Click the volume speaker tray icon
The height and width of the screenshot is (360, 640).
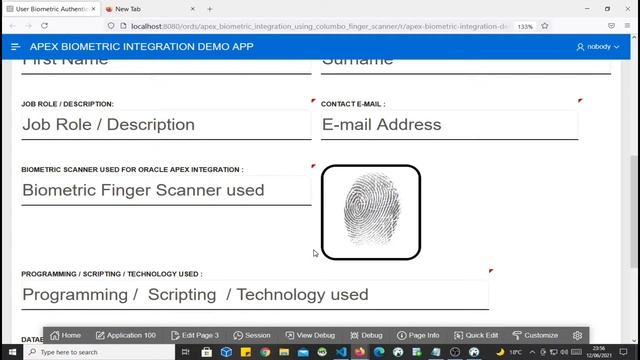tap(564, 352)
